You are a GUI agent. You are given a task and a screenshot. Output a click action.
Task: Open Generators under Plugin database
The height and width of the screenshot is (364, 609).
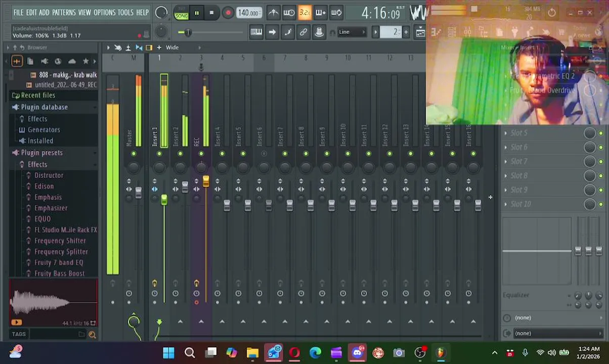point(44,130)
